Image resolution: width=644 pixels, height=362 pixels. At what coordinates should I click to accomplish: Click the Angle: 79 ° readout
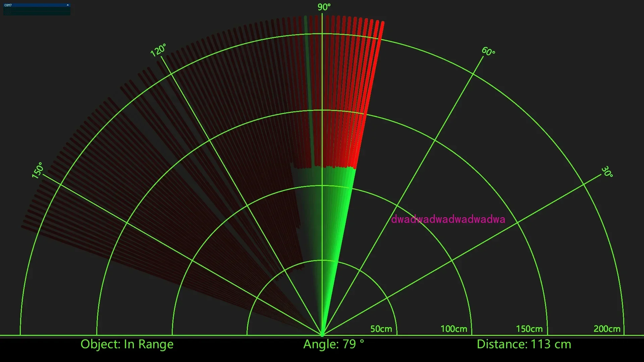[x=333, y=344]
